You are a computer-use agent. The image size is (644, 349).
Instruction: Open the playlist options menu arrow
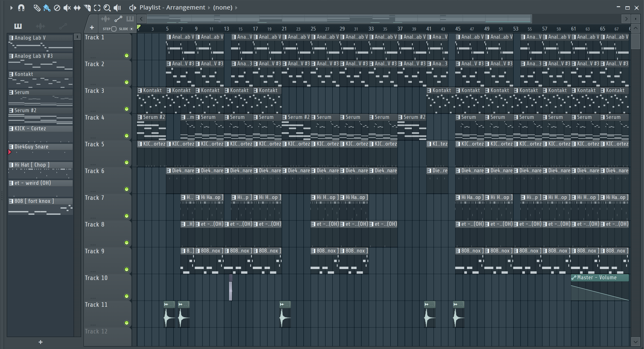[x=11, y=8]
